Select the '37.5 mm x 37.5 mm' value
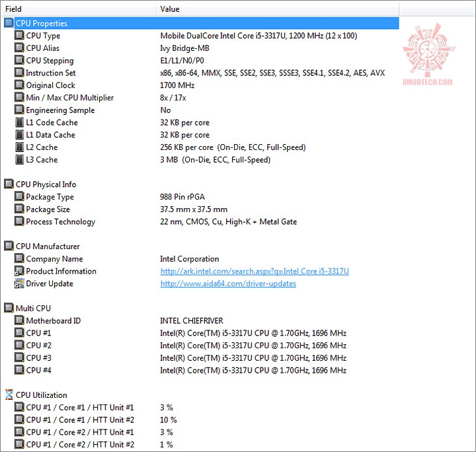Screen dimensions: 476x452 pyautogui.click(x=194, y=209)
